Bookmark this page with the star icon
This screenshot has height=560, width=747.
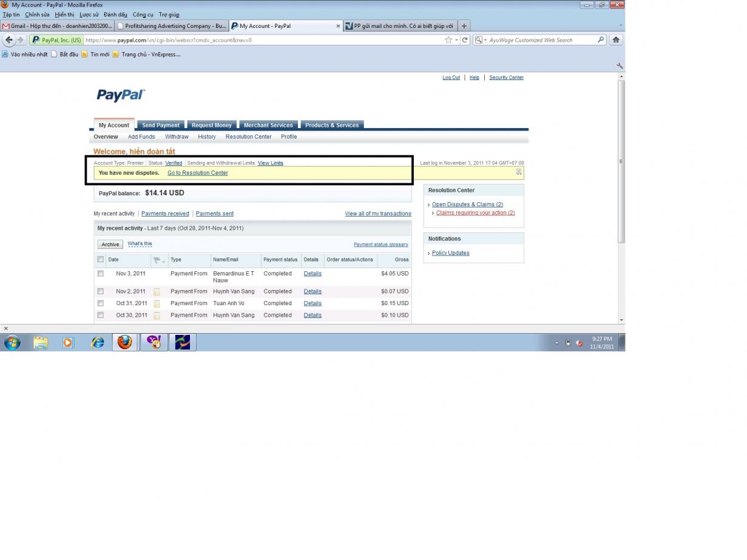pos(448,40)
